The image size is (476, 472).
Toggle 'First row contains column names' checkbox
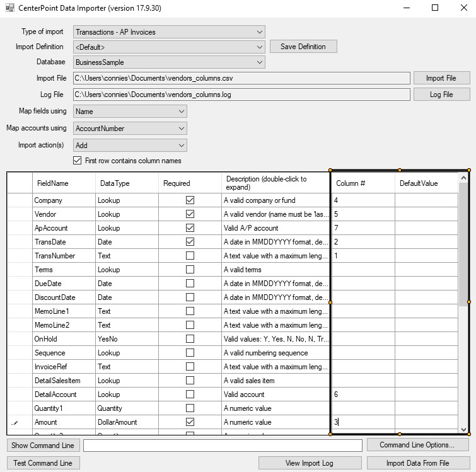coord(78,161)
